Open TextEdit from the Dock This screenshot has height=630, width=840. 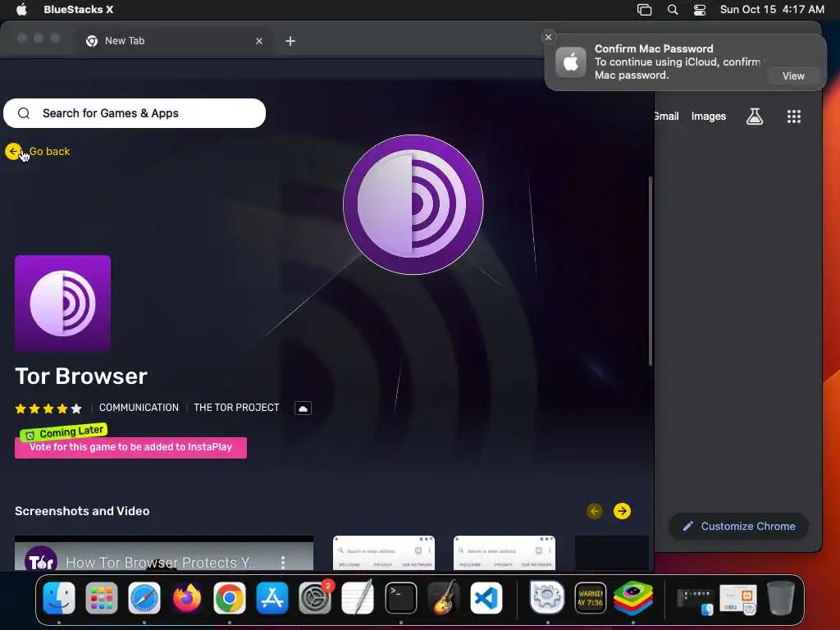click(358, 598)
